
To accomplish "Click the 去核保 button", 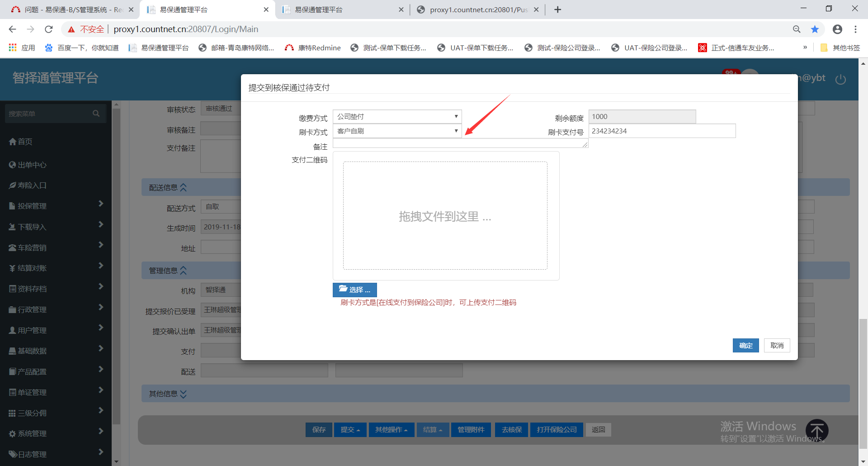I will [x=512, y=429].
